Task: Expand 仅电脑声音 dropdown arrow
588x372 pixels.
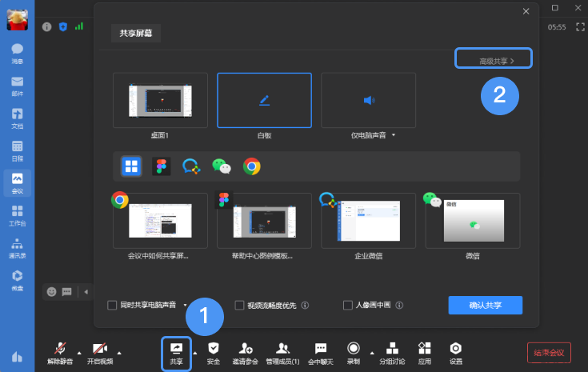Action: [394, 135]
